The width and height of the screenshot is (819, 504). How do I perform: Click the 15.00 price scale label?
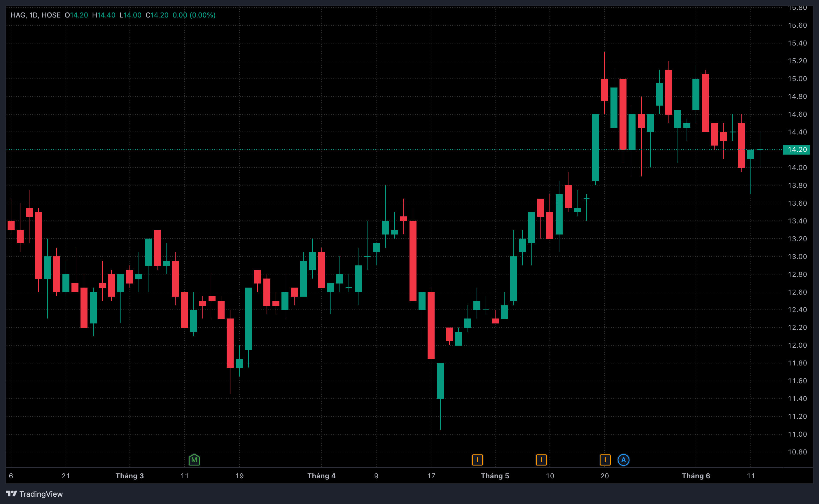click(x=797, y=79)
